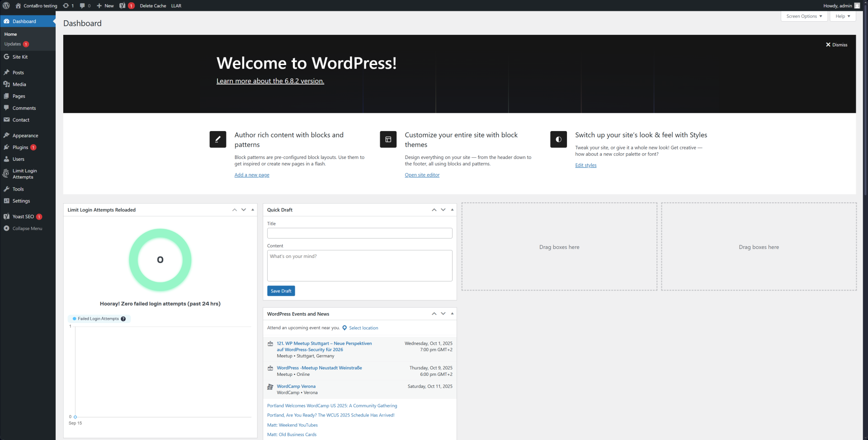Screen dimensions: 868x440
Task: Open Matt: Old Business Cards link
Action: pos(292,435)
